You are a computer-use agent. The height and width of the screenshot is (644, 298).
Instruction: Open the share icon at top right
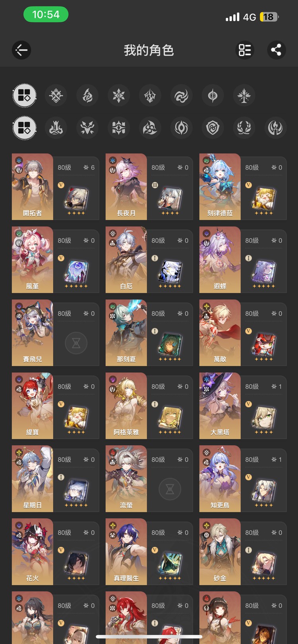276,50
